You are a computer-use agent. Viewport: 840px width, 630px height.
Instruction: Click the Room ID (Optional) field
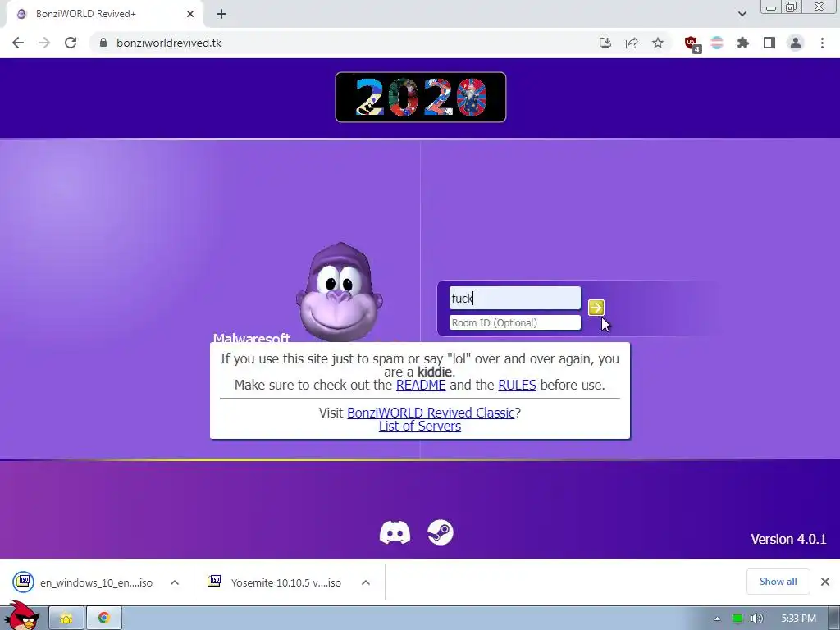[x=514, y=322]
